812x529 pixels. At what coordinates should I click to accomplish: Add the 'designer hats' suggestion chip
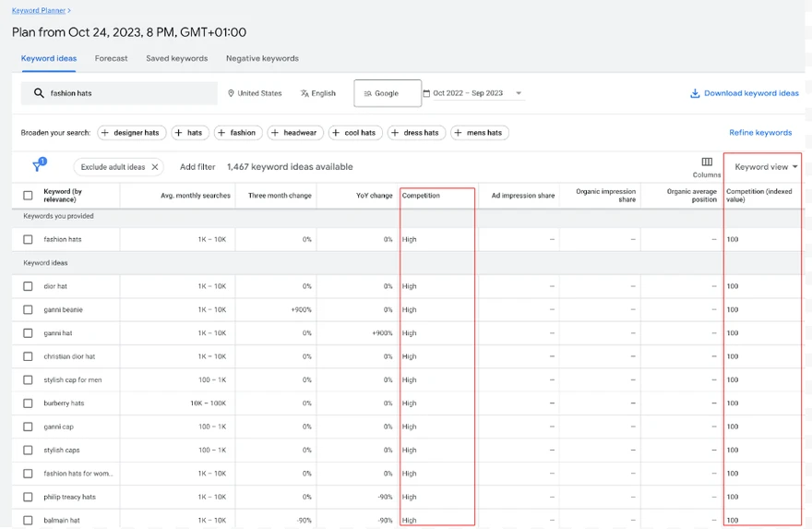(x=129, y=133)
